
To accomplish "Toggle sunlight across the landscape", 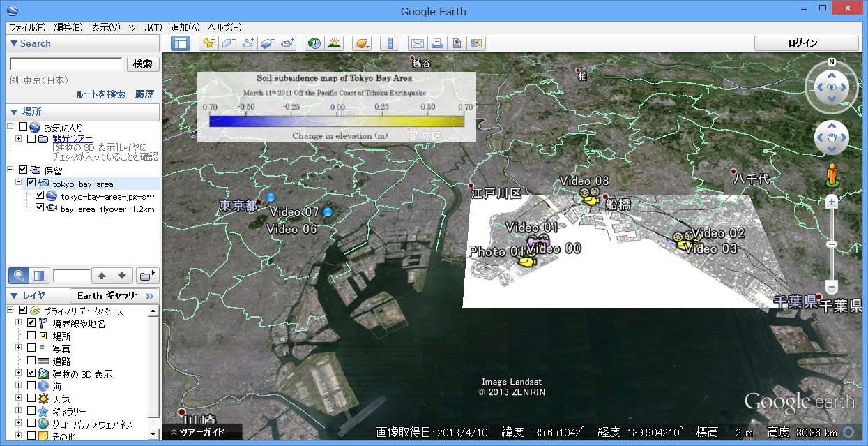I will tap(334, 43).
